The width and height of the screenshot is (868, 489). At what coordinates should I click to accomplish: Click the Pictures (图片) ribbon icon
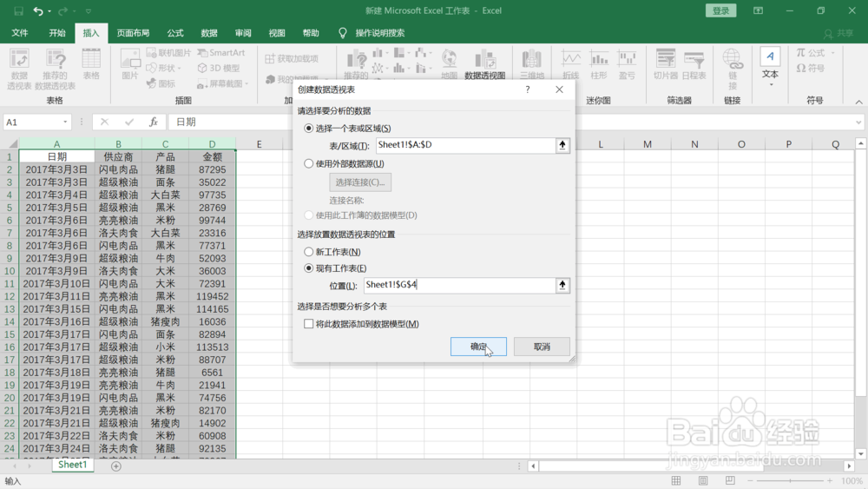pos(130,64)
